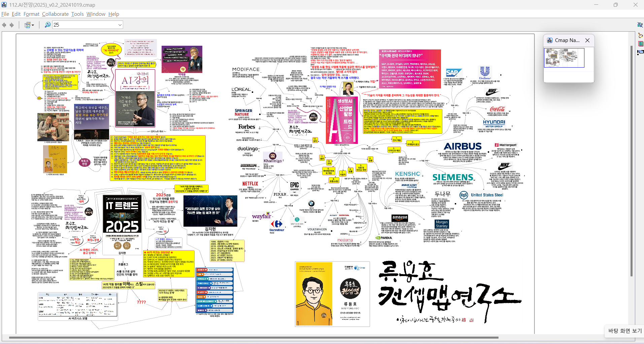Click the 'AI 비즈니스 모델' table image

(78, 304)
